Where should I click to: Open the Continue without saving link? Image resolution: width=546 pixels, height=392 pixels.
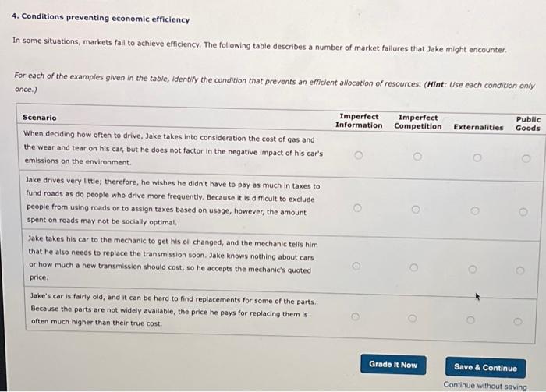point(485,386)
